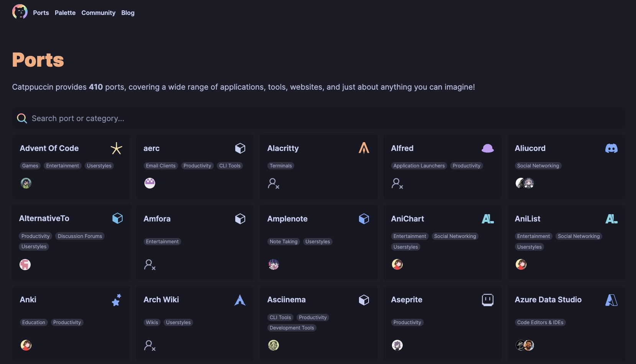Screen dimensions: 636x364
Task: Open the Aseprite port title
Action: click(x=407, y=300)
